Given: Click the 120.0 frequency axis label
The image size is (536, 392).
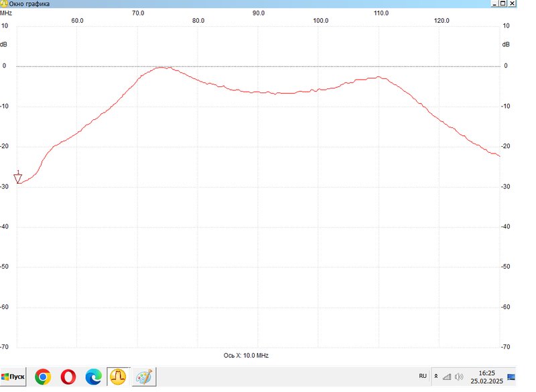Looking at the screenshot, I should (442, 21).
